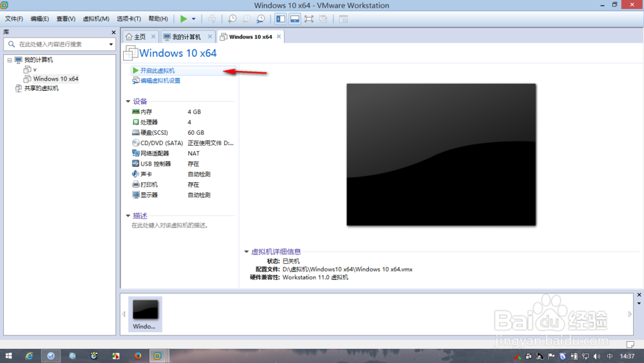This screenshot has height=363, width=644.
Task: Select 我的计算机 in the library tree
Action: pos(38,60)
